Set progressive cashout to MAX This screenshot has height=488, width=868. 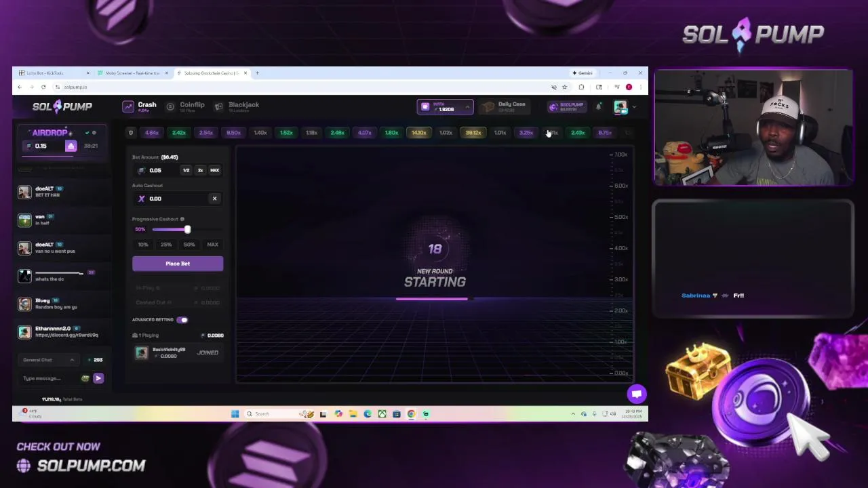[x=212, y=245]
